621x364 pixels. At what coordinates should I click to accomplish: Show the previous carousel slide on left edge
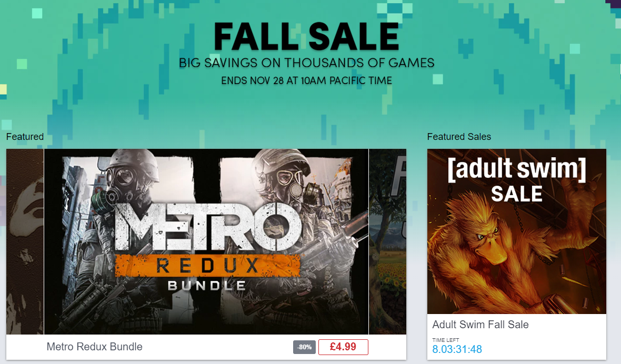[x=25, y=241]
